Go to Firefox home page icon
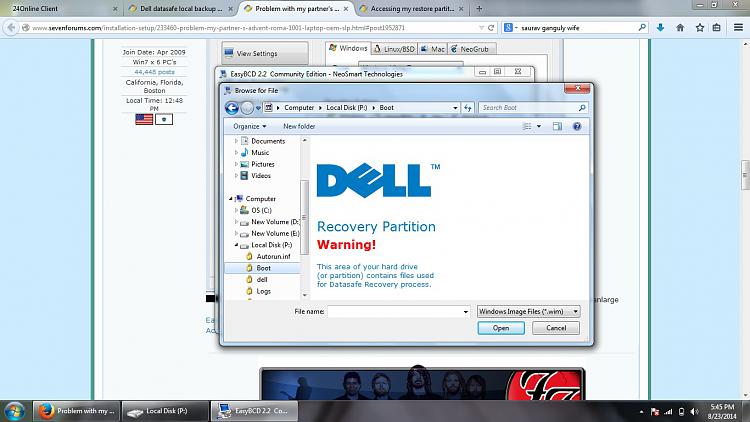Image resolution: width=750 pixels, height=422 pixels. tap(680, 28)
